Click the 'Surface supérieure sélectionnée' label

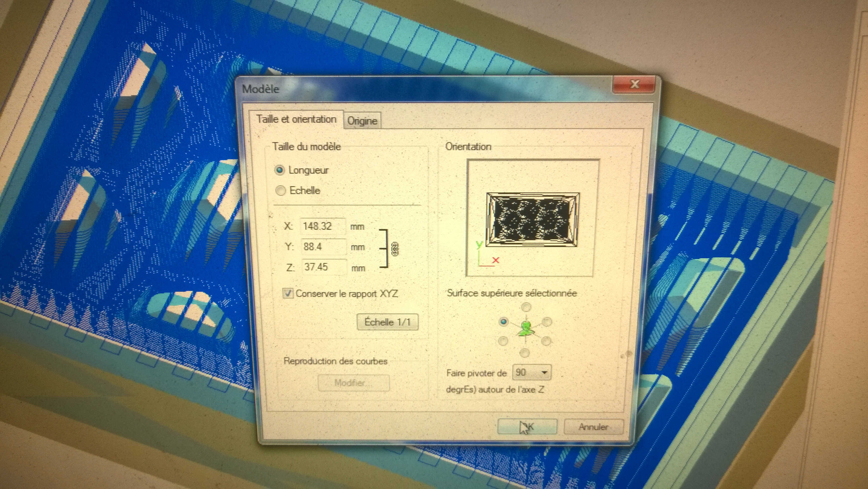[x=511, y=293]
